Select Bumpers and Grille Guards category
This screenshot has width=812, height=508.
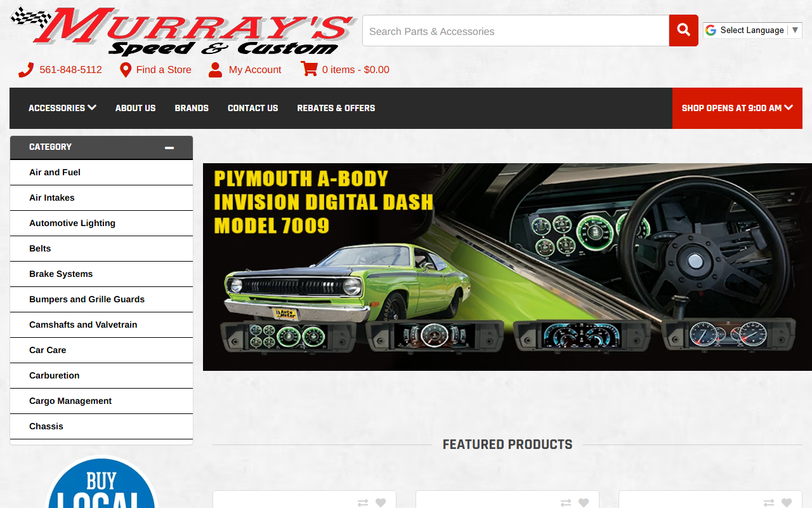[x=101, y=299]
